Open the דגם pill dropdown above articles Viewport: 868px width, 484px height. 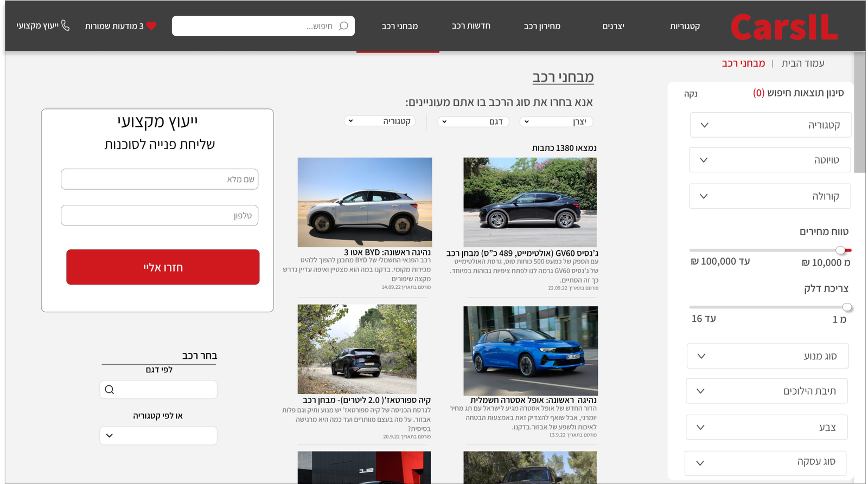[x=474, y=121]
